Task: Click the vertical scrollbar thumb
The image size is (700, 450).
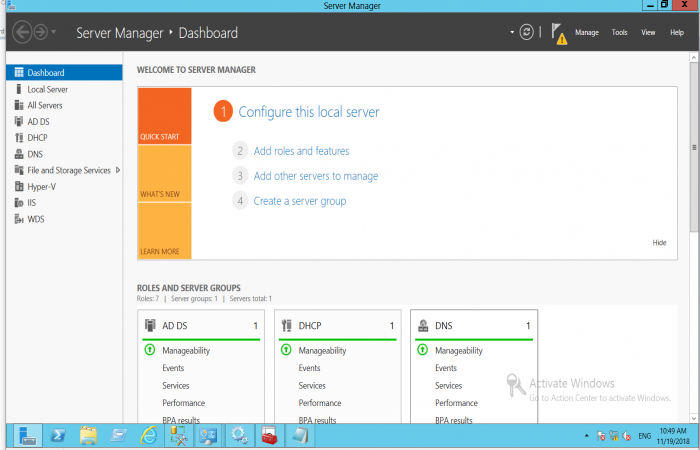Action: coord(694,147)
